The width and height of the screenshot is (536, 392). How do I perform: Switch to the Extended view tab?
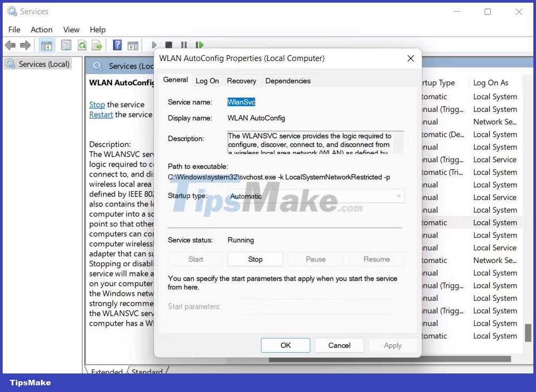pos(107,371)
